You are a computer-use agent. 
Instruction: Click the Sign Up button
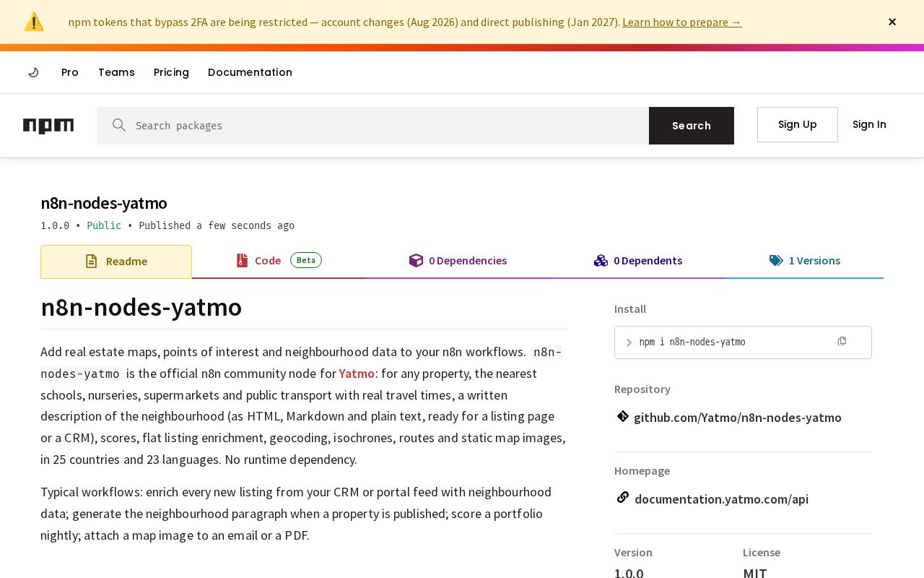tap(798, 124)
